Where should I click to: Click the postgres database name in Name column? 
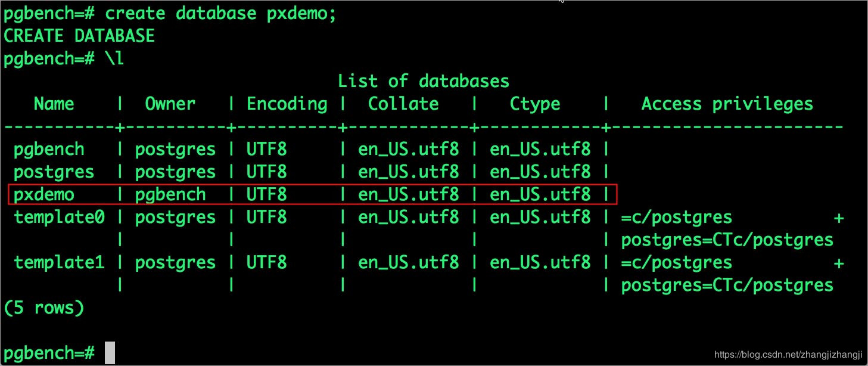[x=54, y=172]
